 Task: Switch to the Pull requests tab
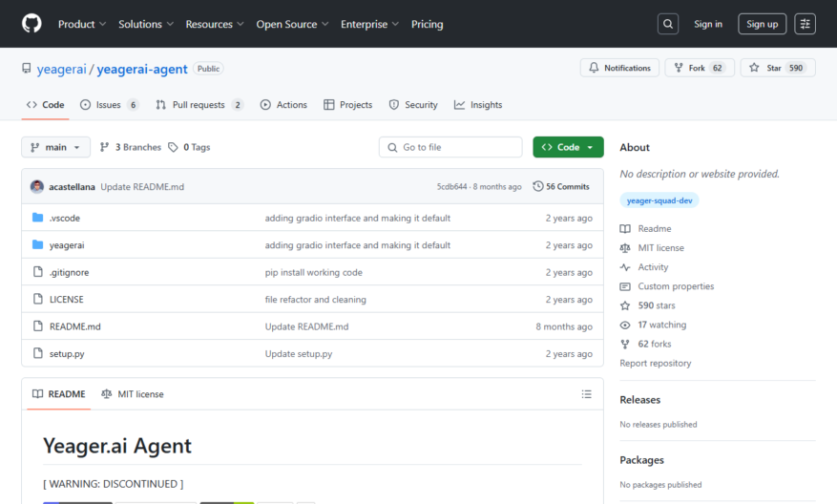point(199,105)
